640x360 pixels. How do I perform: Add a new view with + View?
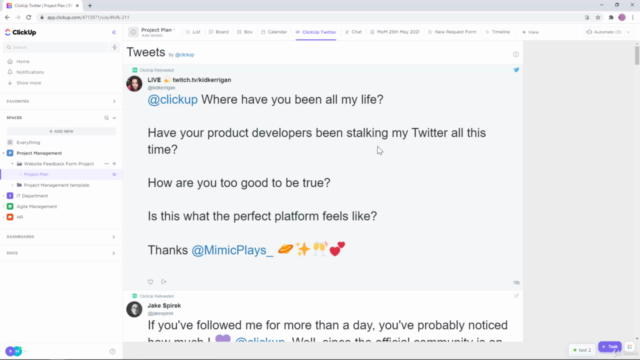point(531,32)
